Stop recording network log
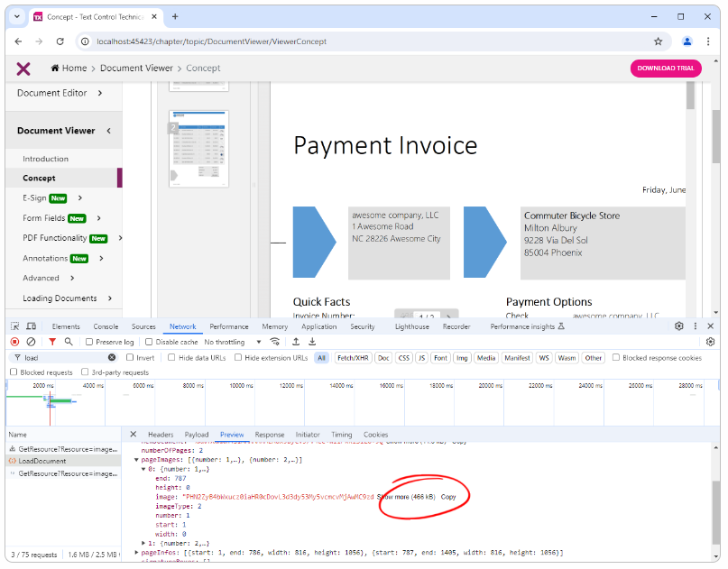The width and height of the screenshot is (728, 569). (14, 342)
